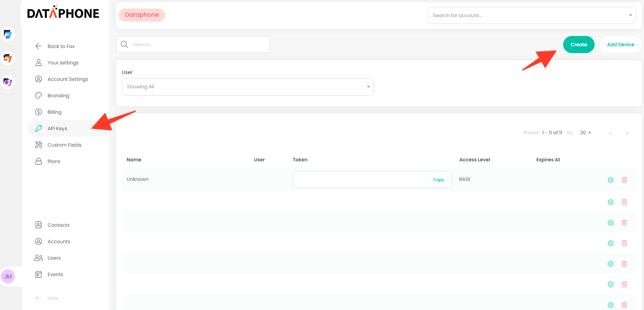The height and width of the screenshot is (310, 644).
Task: Delete the Unknown API key via trash icon
Action: [624, 180]
